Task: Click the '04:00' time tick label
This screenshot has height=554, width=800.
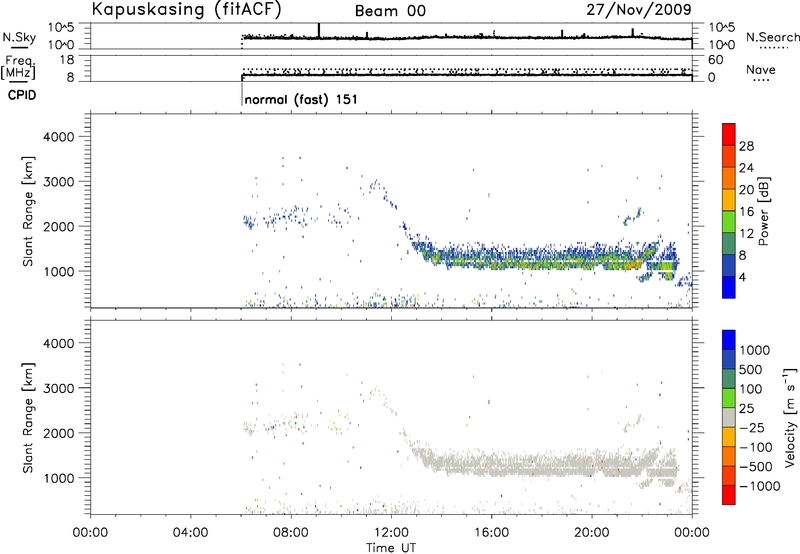Action: pos(191,533)
